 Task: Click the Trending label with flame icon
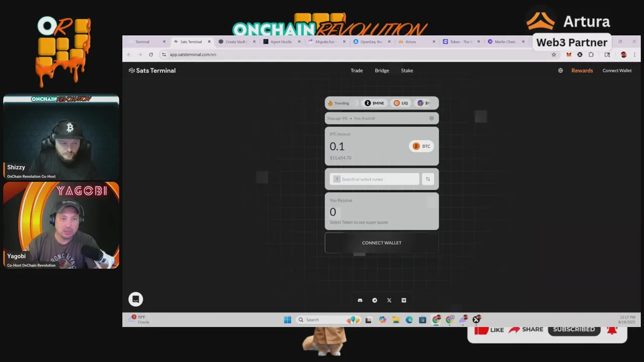[x=338, y=103]
